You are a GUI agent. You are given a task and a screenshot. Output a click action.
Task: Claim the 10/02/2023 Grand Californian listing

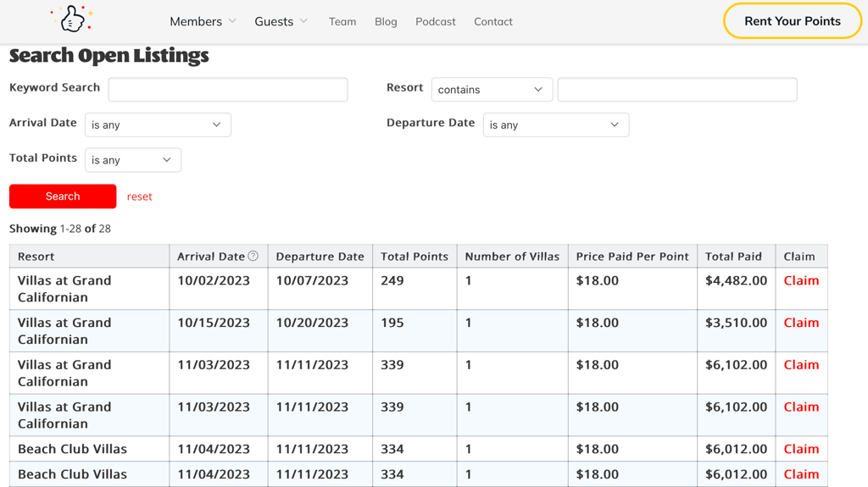801,280
